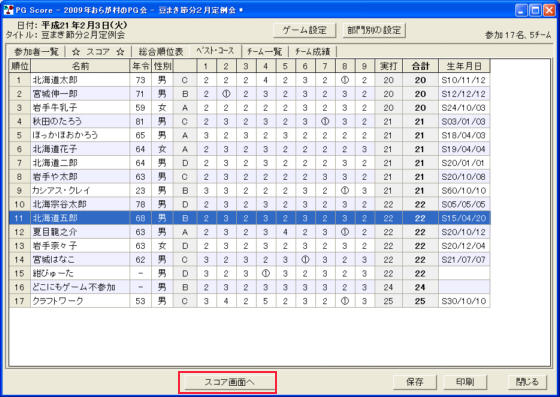The height and width of the screenshot is (397, 560).
Task: Select the row for 宮城伸一郎
Action: click(249, 94)
